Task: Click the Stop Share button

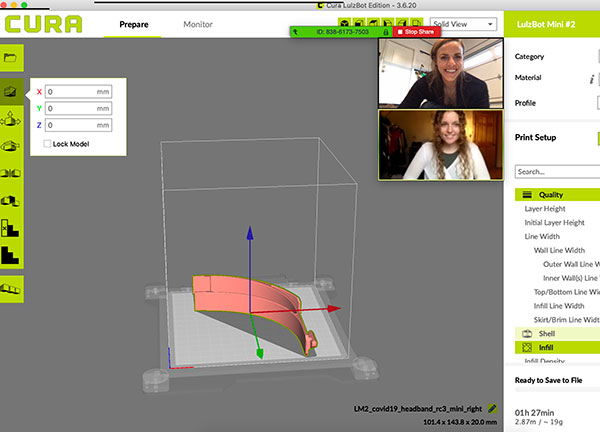Action: 416,32
